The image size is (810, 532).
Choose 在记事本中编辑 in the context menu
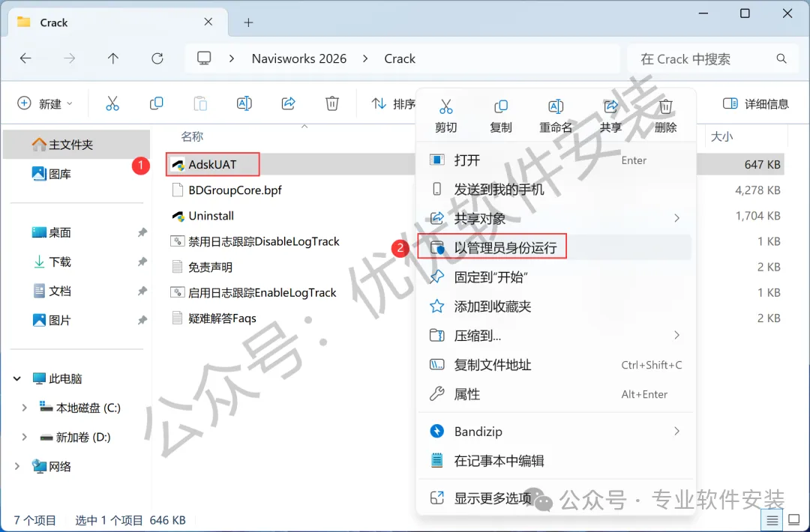point(556,460)
